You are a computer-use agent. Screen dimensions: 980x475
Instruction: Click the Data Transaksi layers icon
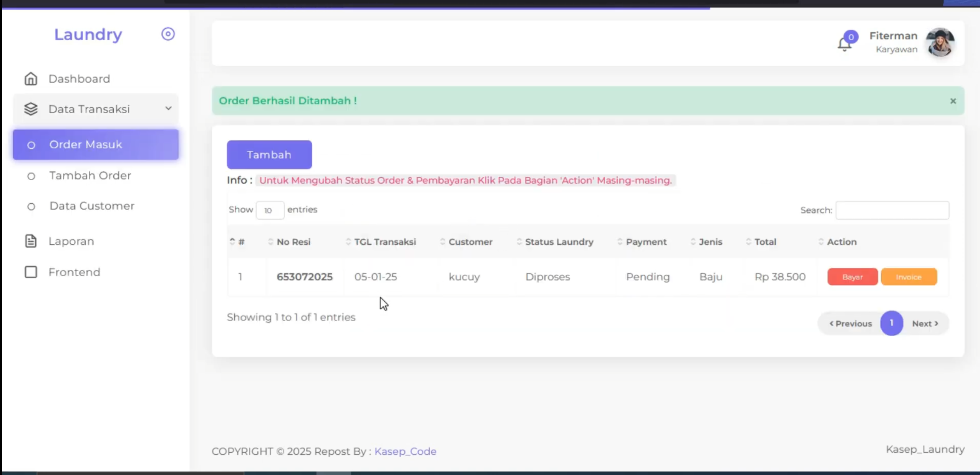[x=31, y=109]
